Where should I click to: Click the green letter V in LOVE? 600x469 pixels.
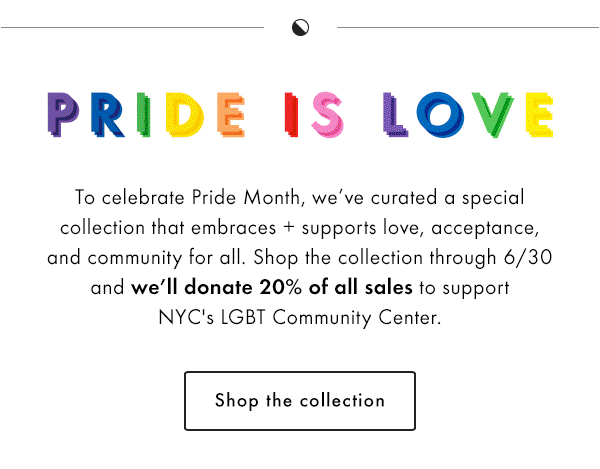(492, 114)
